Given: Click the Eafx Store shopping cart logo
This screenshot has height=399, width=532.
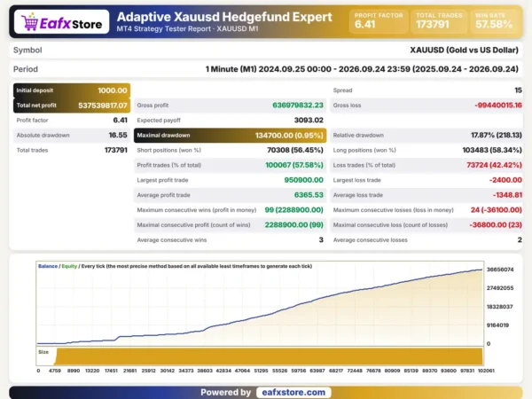Looking at the screenshot, I should pos(62,22).
